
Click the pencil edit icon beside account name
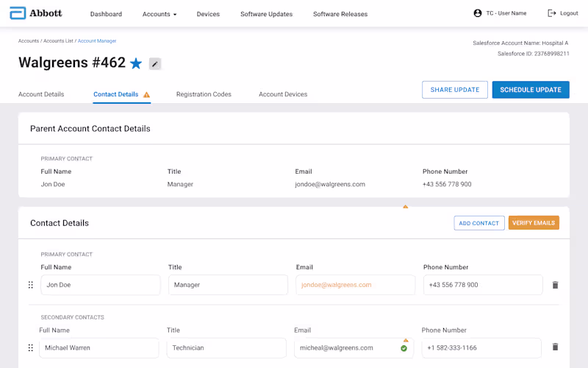click(155, 64)
